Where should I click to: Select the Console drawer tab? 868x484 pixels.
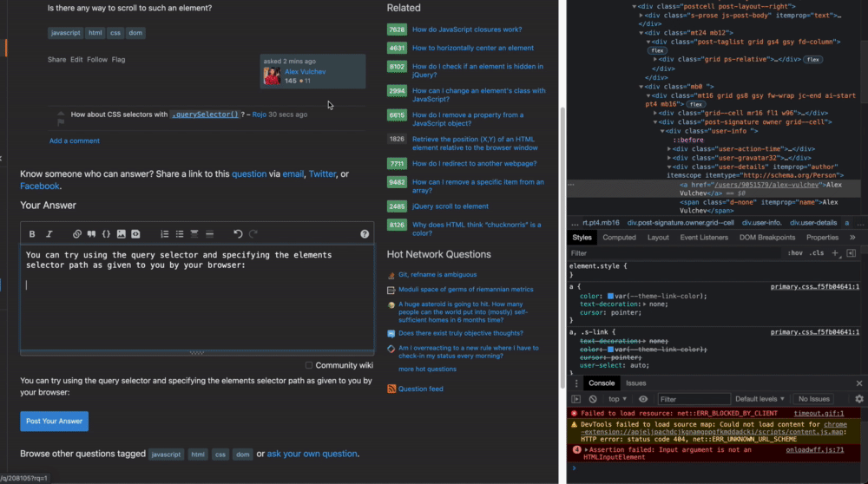pyautogui.click(x=602, y=383)
